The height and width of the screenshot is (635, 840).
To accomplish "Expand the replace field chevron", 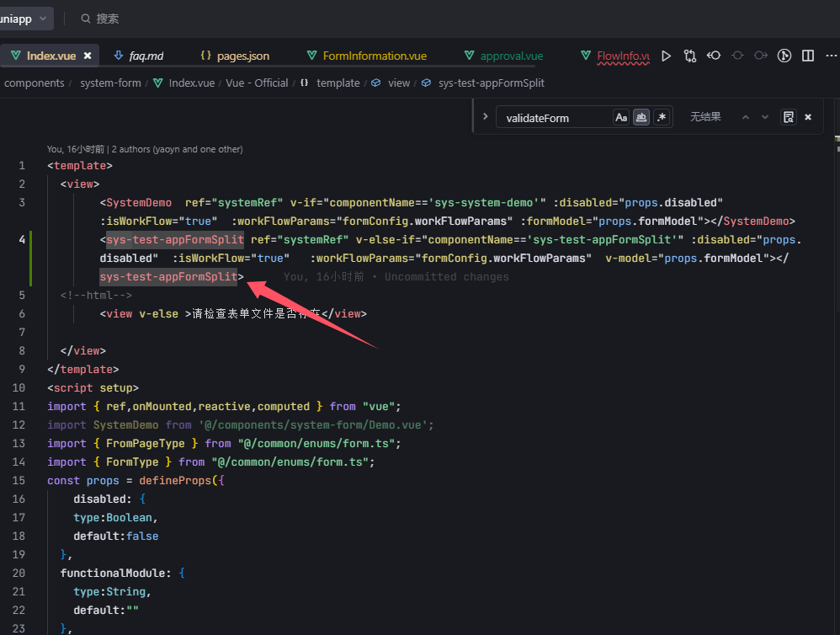I will [485, 117].
